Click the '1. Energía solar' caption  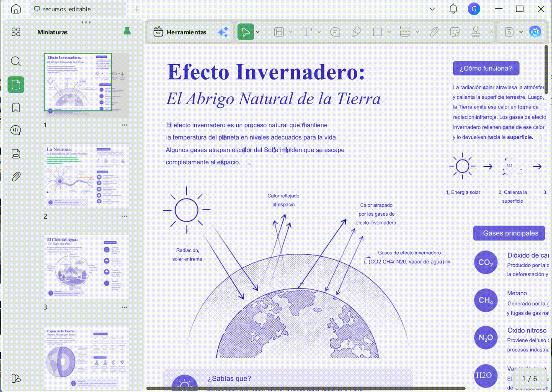(x=463, y=192)
